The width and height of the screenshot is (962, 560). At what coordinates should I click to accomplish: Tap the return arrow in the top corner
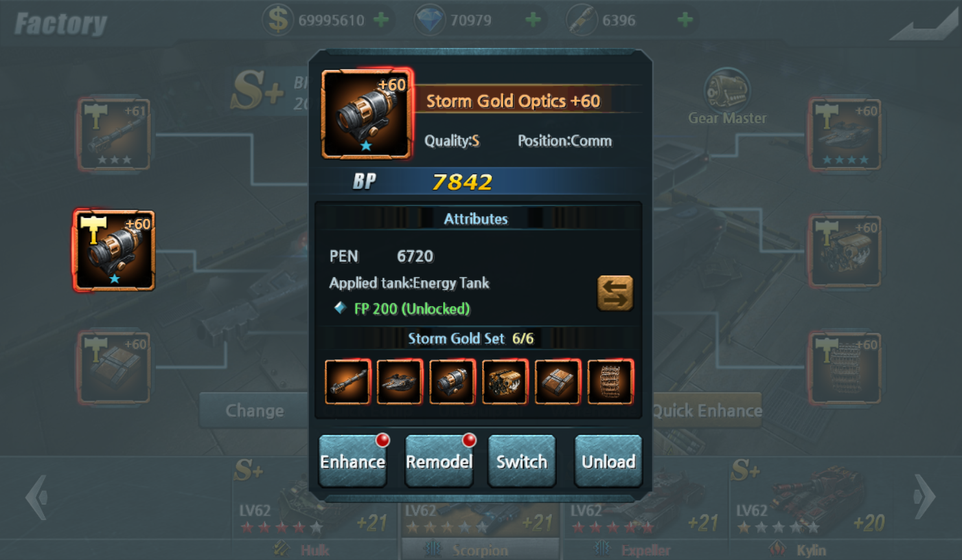(925, 25)
